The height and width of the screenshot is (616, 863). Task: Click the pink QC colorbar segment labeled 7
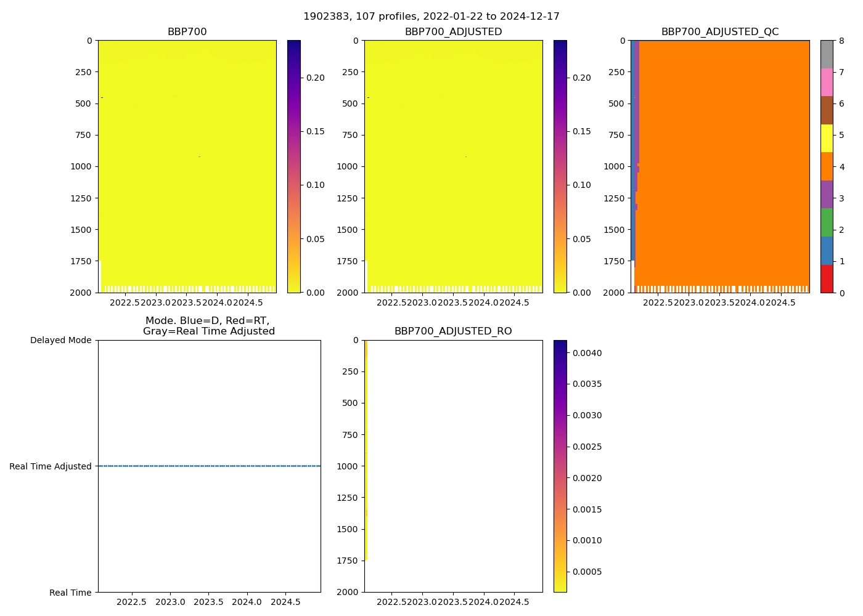(x=827, y=83)
